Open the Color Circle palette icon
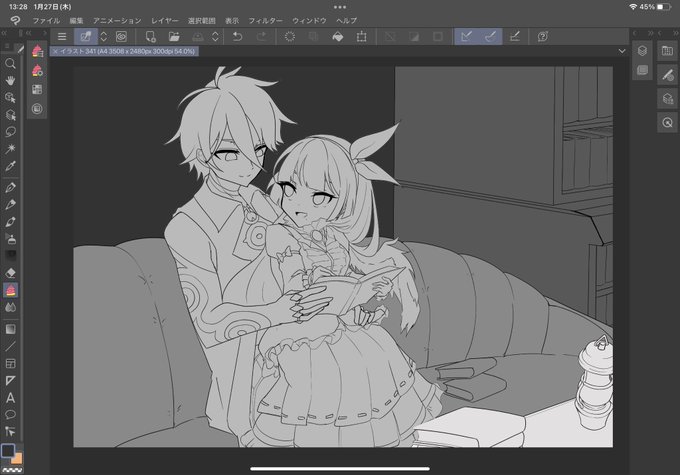 pos(37,108)
